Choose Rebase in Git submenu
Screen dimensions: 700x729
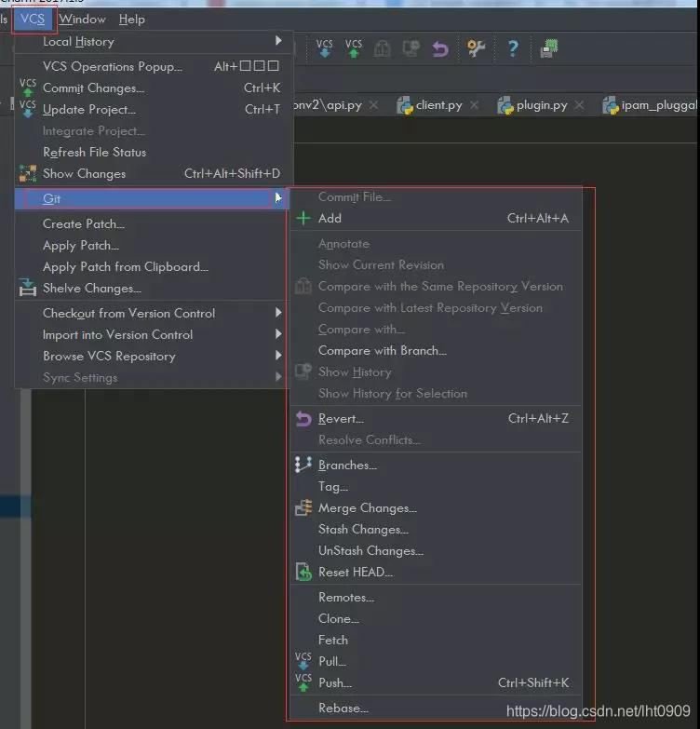(x=436, y=708)
